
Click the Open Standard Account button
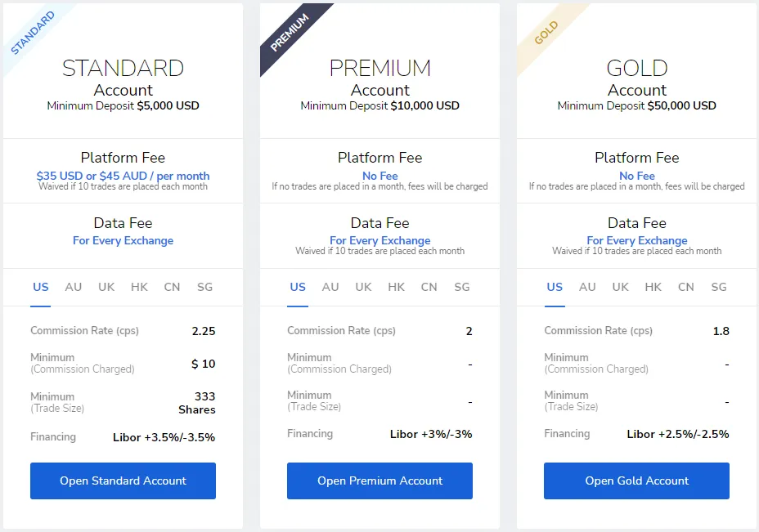(123, 481)
